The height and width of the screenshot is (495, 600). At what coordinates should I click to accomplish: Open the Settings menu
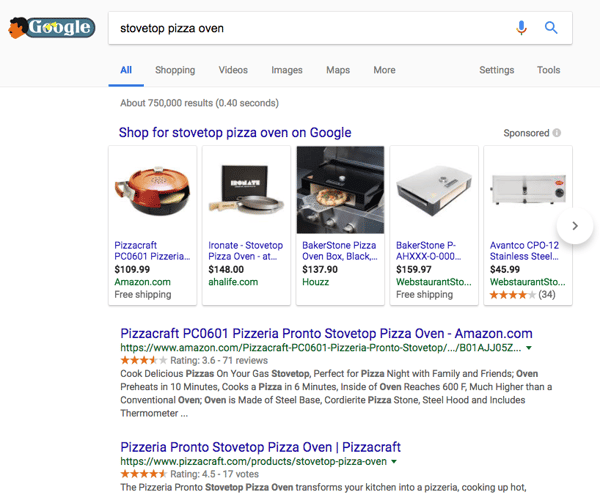pyautogui.click(x=496, y=70)
